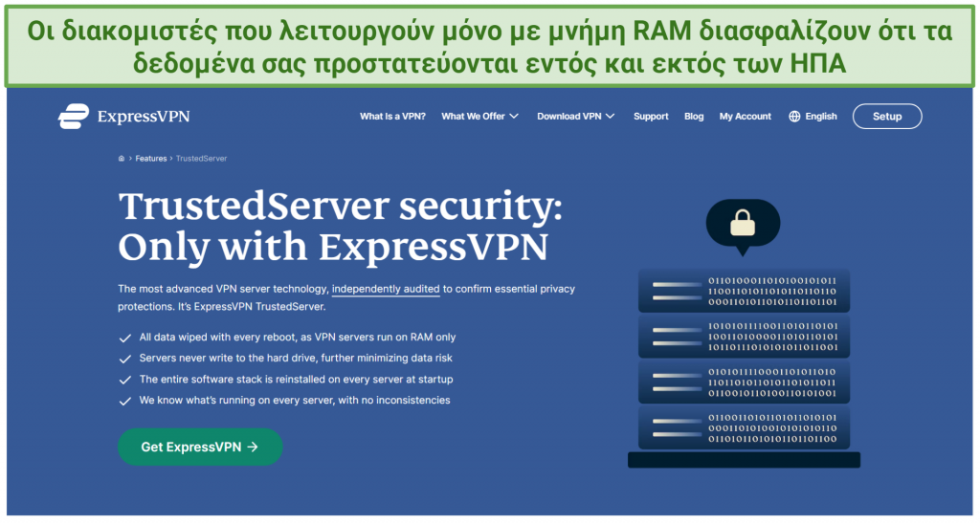Expand the Download VPN chevron
Image resolution: width=980 pixels, height=524 pixels.
click(x=610, y=116)
